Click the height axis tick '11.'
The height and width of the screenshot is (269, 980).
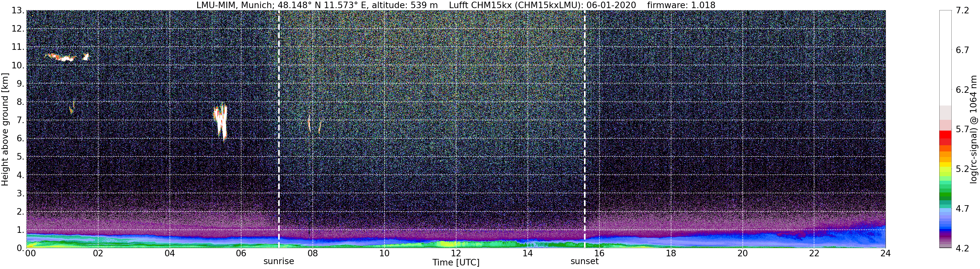[x=18, y=47]
